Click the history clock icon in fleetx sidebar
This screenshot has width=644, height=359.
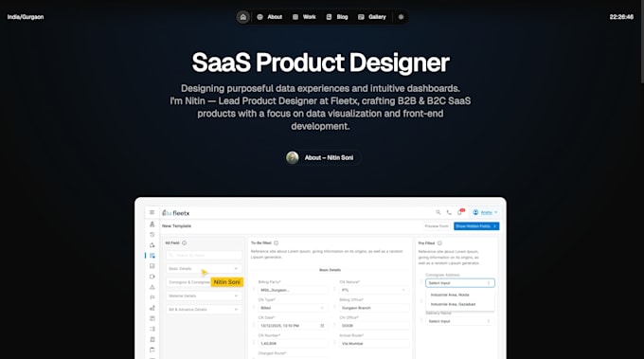[x=152, y=235]
